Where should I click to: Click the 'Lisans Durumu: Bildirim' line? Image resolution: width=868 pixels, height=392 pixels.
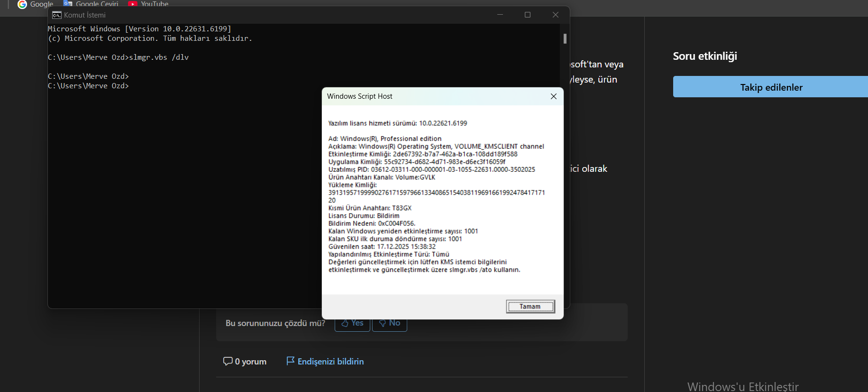point(364,216)
